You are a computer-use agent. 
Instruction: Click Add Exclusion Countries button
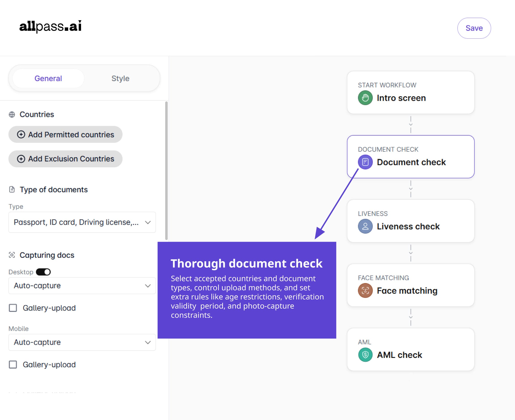65,159
